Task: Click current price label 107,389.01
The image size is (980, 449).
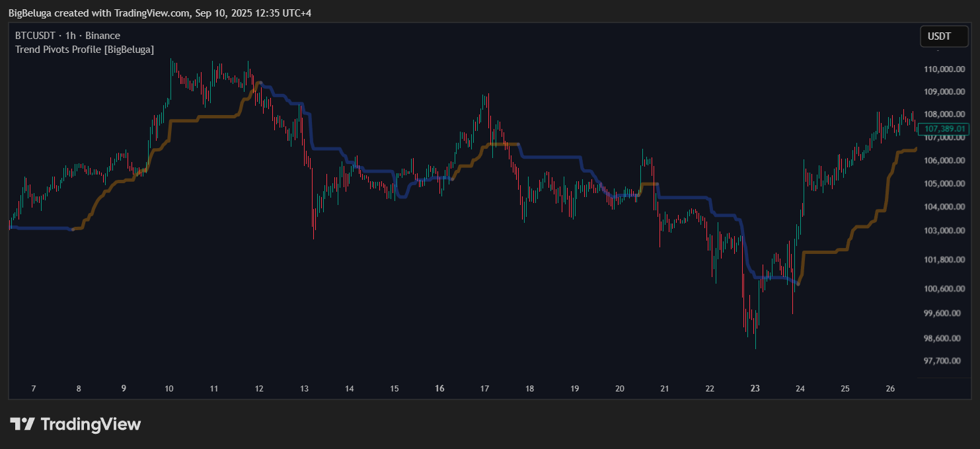Action: coord(945,129)
